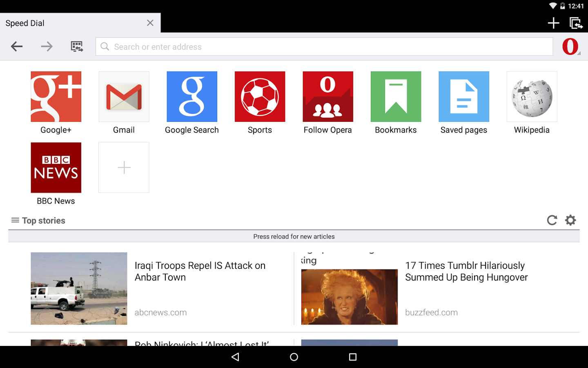Focus the Search or enter address field
This screenshot has height=368, width=588.
[324, 47]
